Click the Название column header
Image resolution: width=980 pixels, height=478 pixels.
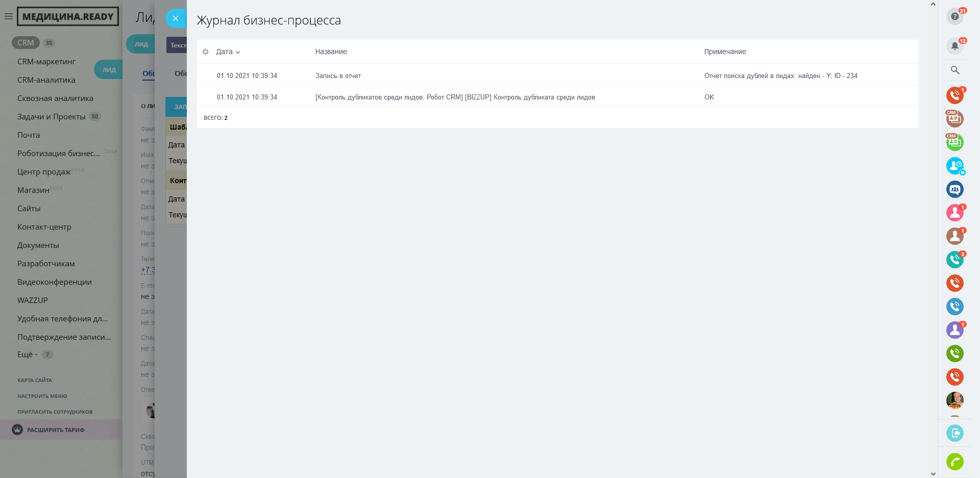click(331, 52)
